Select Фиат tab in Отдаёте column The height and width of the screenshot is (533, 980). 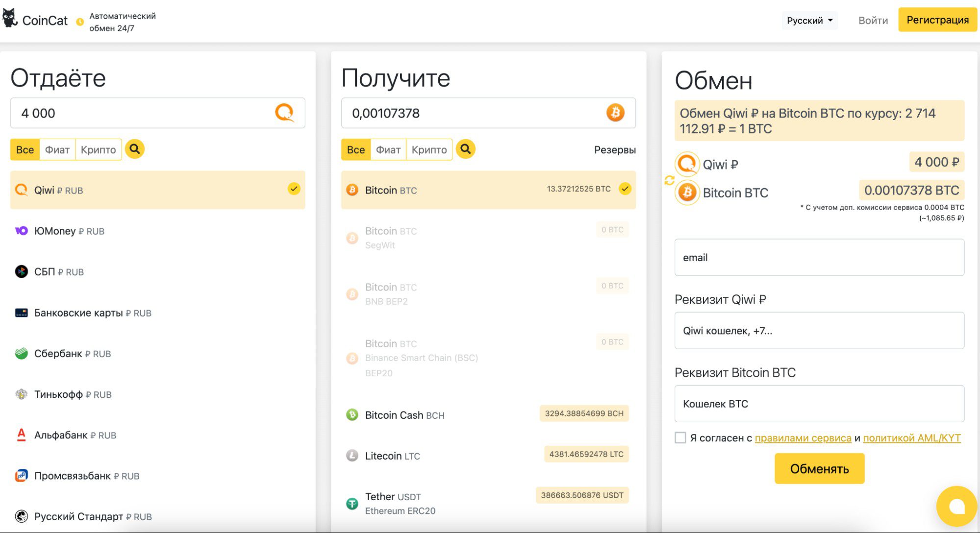click(57, 149)
